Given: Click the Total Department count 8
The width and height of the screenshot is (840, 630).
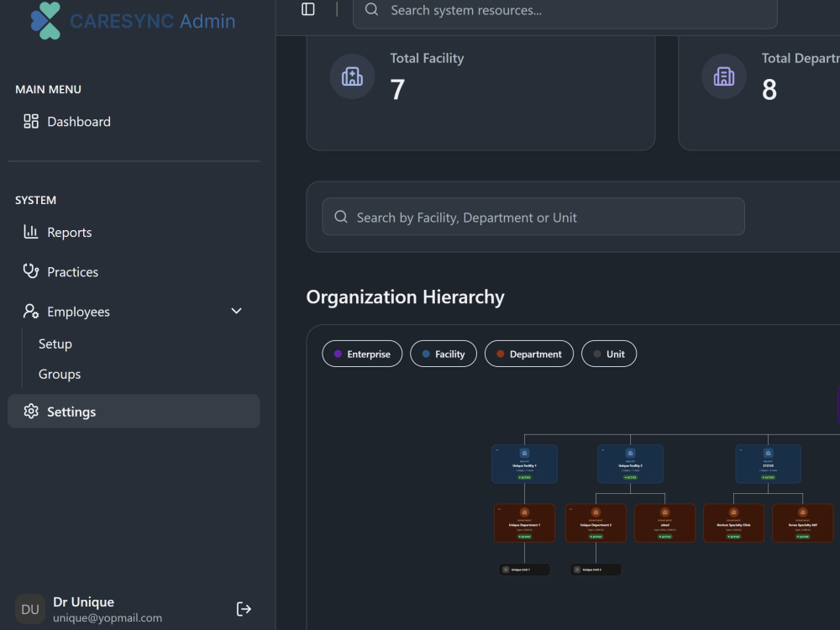Looking at the screenshot, I should click(x=769, y=90).
